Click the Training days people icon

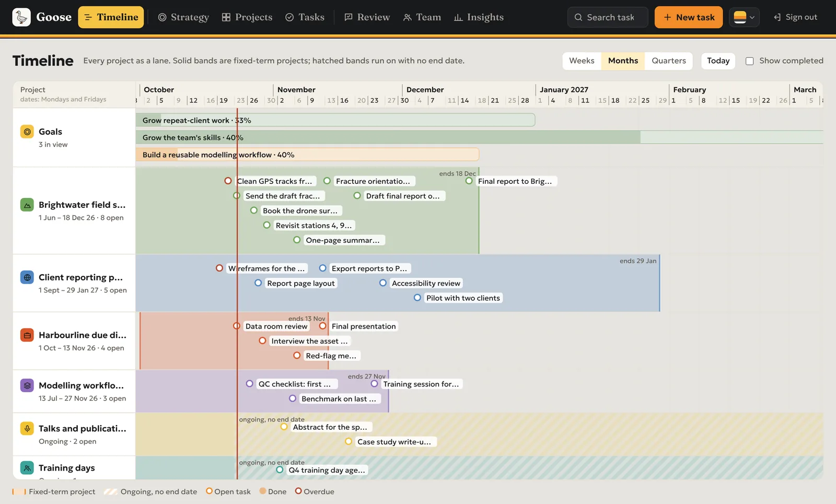(x=27, y=468)
